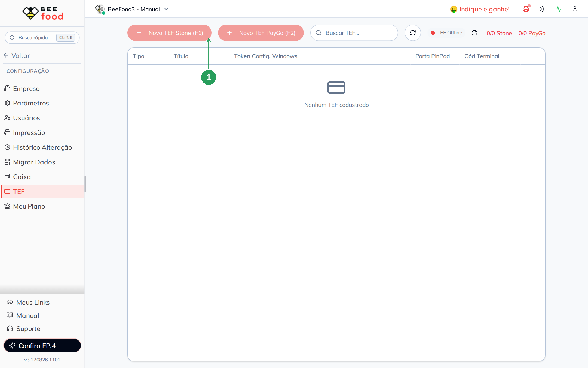588x368 pixels.
Task: Open Empresa settings
Action: tap(42, 89)
